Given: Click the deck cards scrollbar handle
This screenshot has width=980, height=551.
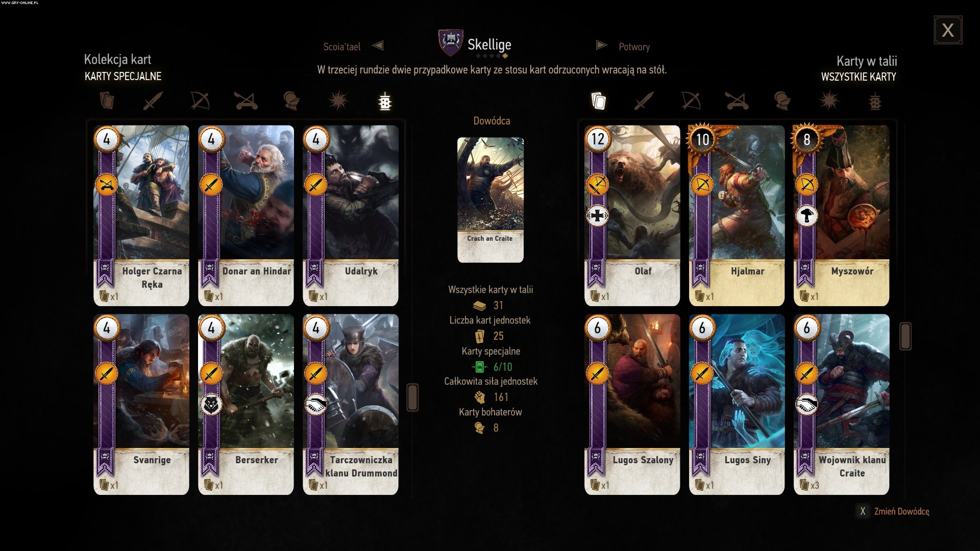Looking at the screenshot, I should coord(905,336).
